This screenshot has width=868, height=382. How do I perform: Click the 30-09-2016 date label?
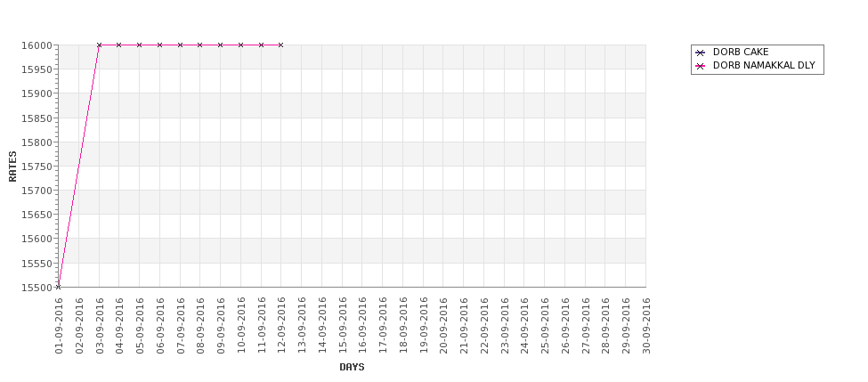click(646, 326)
